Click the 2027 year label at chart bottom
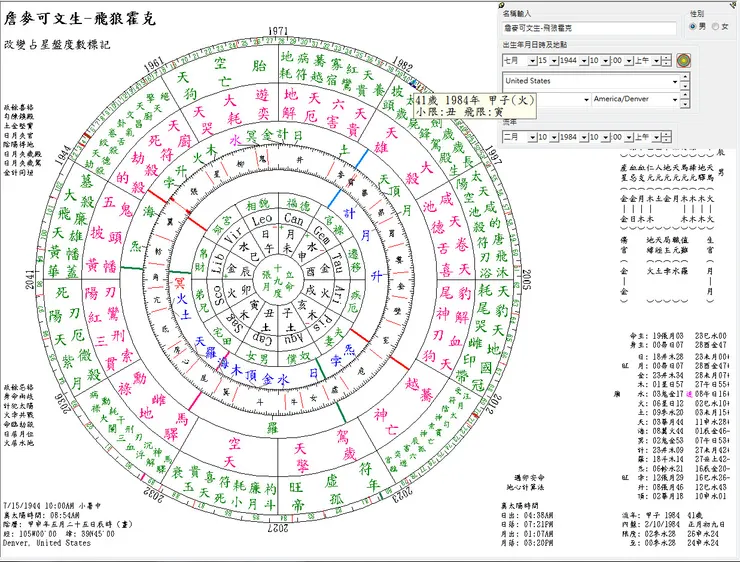The height and width of the screenshot is (562, 740). tap(278, 527)
